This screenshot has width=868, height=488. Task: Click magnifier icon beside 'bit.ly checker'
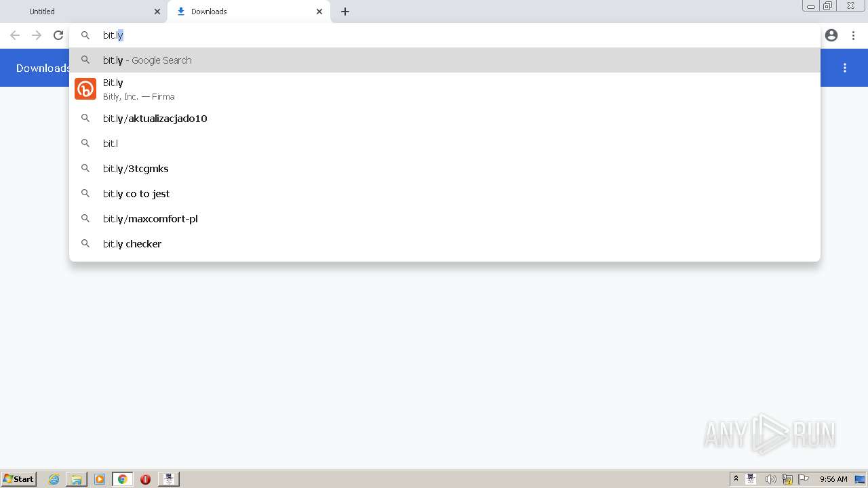pyautogui.click(x=85, y=243)
